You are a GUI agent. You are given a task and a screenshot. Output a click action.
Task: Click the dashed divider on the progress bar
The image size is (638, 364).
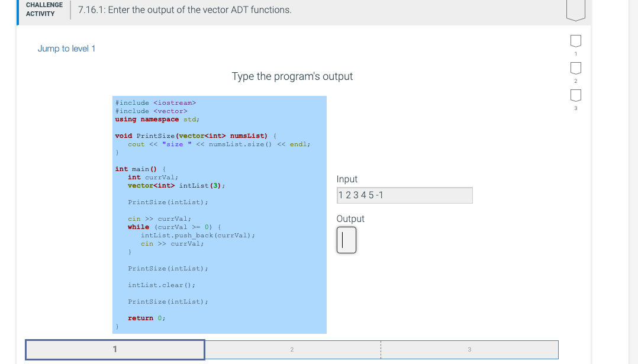[x=381, y=349]
